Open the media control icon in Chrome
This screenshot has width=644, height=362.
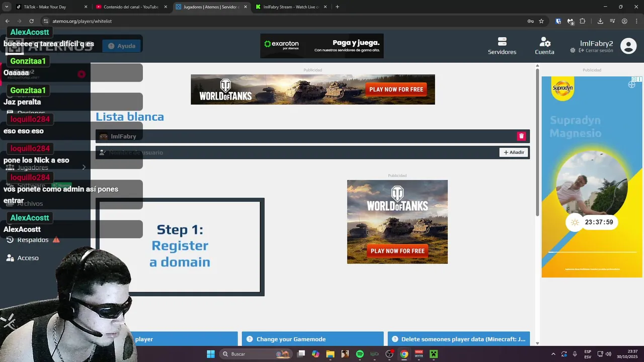[x=612, y=21]
